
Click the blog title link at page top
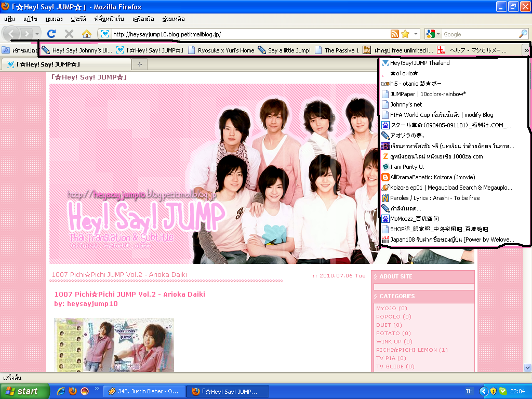click(x=89, y=77)
